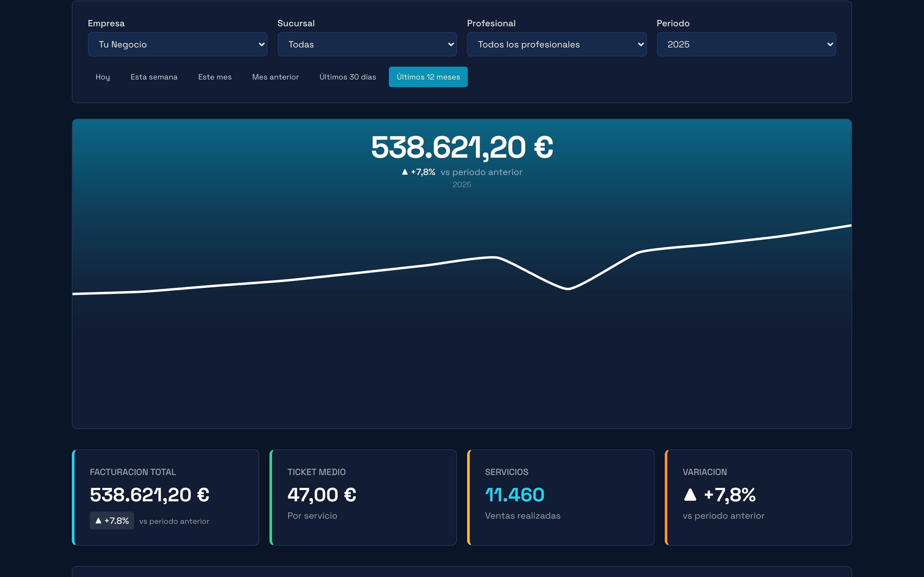Viewport: 924px width, 577px height.
Task: Click the +7,8% variation indicator under the total
Action: coord(419,172)
